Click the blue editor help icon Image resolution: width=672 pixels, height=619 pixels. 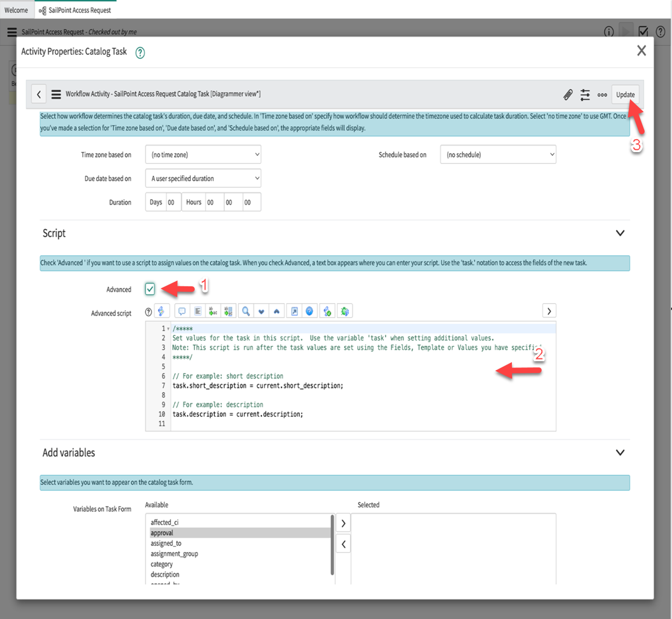(309, 311)
